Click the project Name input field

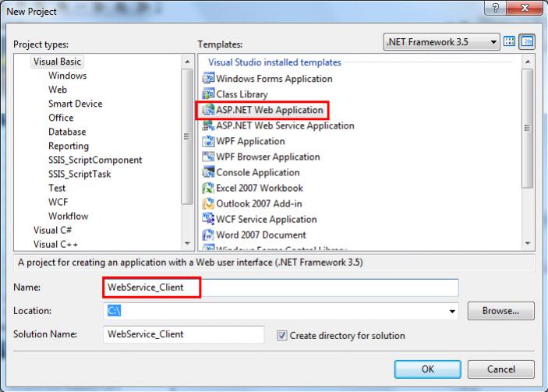point(281,288)
